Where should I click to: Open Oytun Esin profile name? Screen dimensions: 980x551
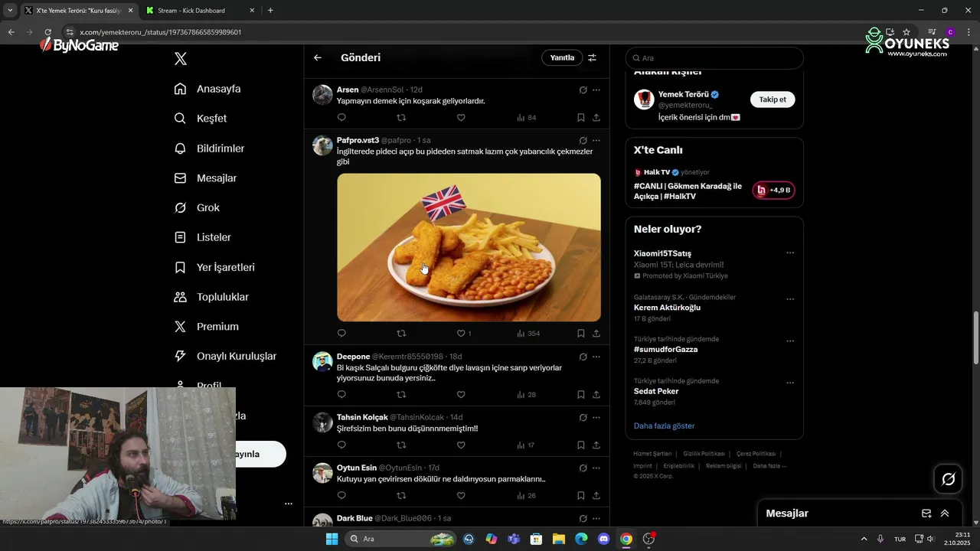356,468
